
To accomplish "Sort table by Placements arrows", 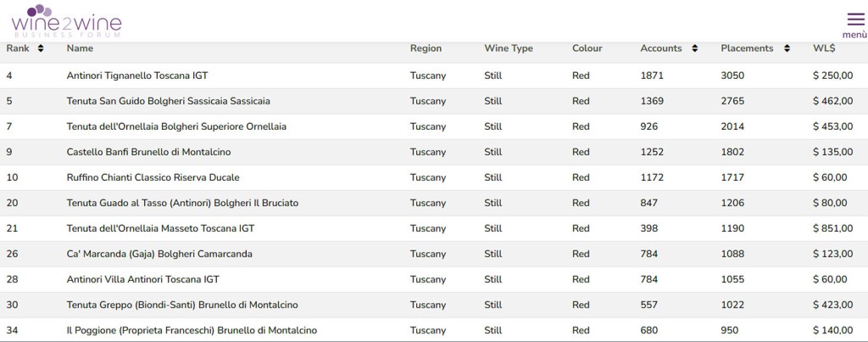I will click(787, 48).
